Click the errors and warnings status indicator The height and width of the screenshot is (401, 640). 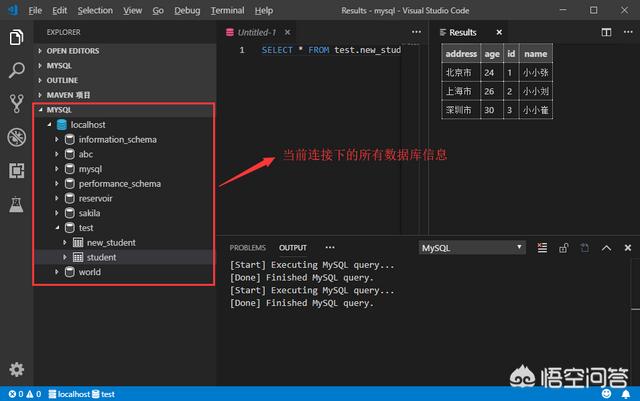[25, 394]
